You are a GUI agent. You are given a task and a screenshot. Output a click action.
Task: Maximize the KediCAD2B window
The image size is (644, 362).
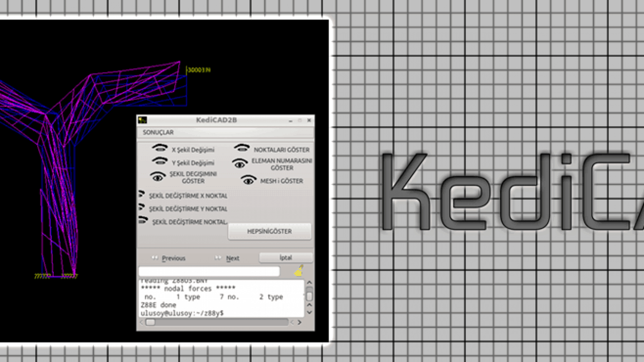pos(299,120)
